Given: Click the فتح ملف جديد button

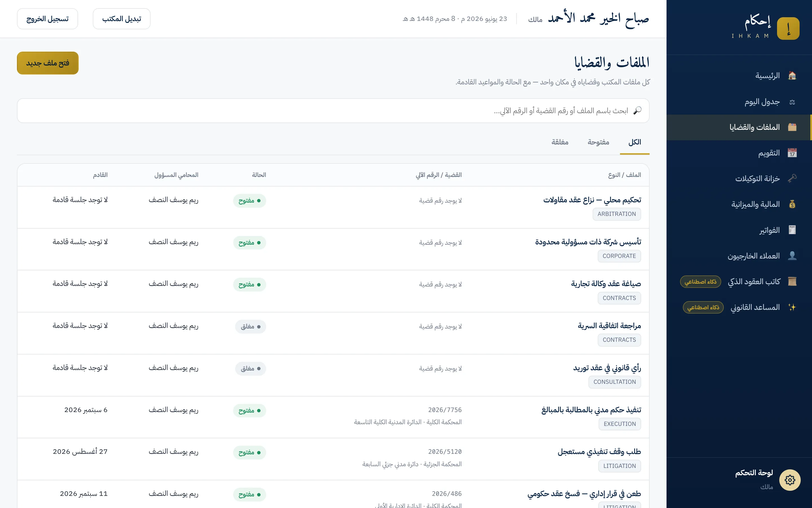Looking at the screenshot, I should coord(48,63).
